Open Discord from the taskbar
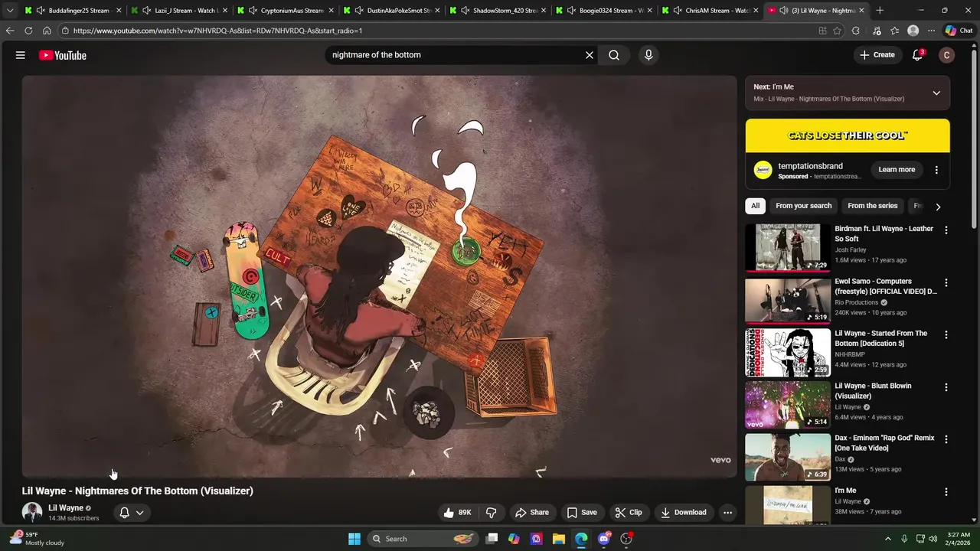The width and height of the screenshot is (980, 551). coord(604,539)
